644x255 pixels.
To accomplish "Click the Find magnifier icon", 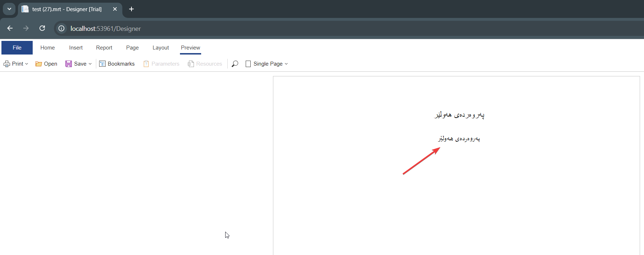I will pyautogui.click(x=235, y=64).
